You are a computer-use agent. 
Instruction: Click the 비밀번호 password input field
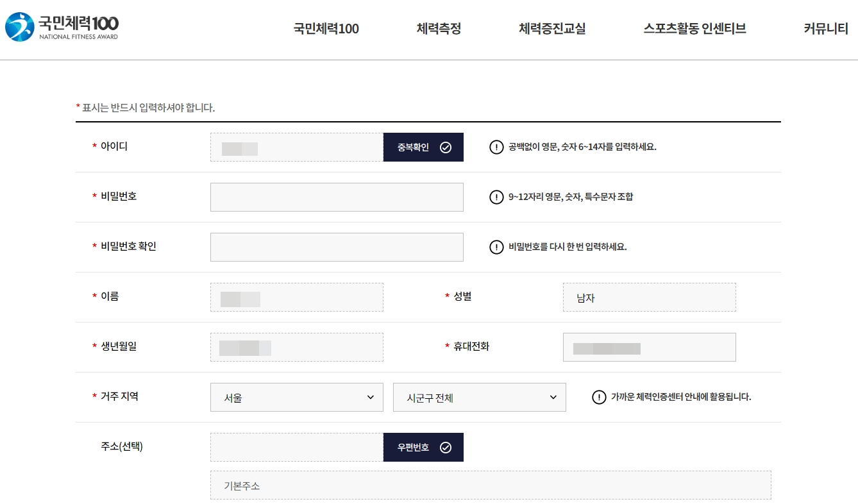tap(337, 197)
